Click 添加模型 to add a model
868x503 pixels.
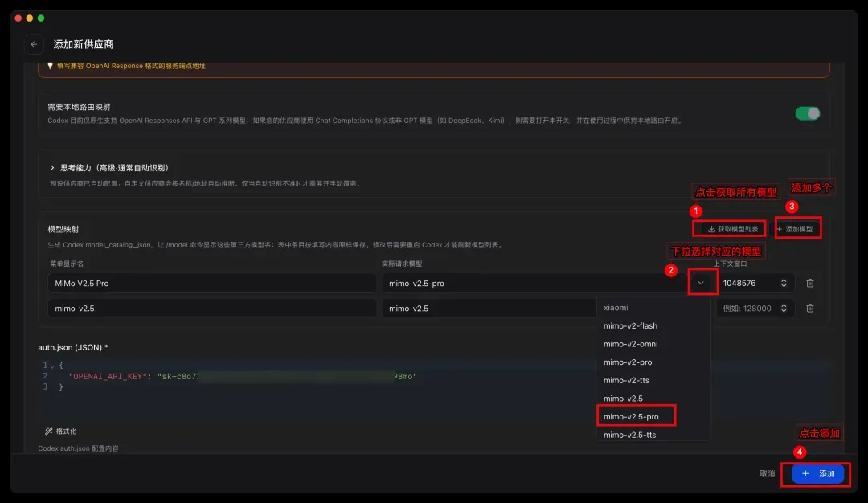pos(794,228)
